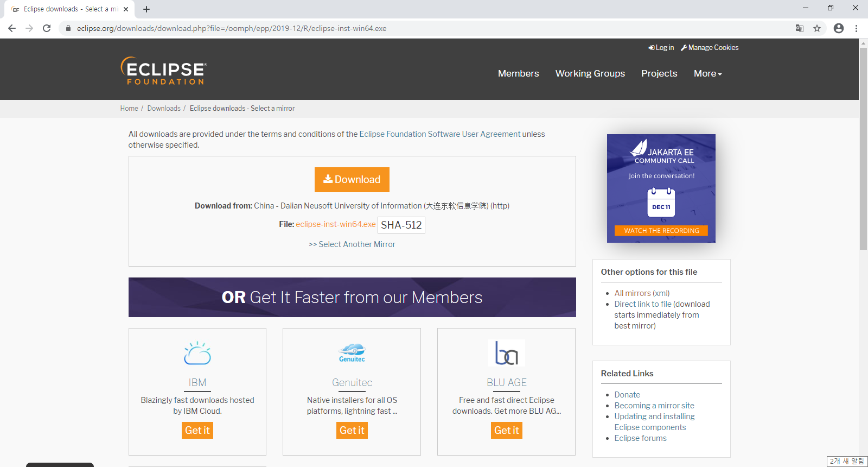This screenshot has height=467, width=868.
Task: Click the Eclipse Foundation logo
Action: pyautogui.click(x=163, y=71)
